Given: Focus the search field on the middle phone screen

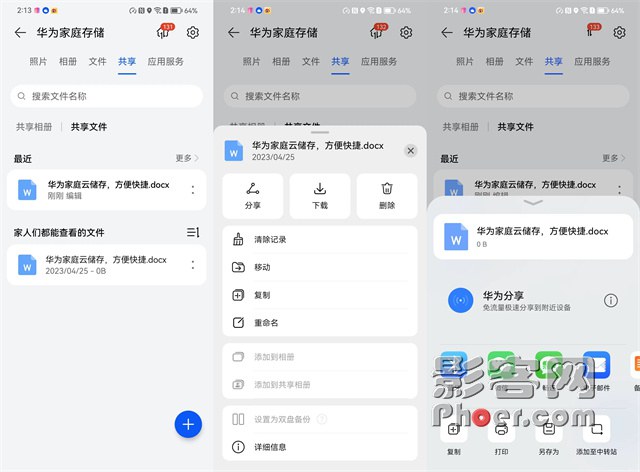Looking at the screenshot, I should click(320, 96).
